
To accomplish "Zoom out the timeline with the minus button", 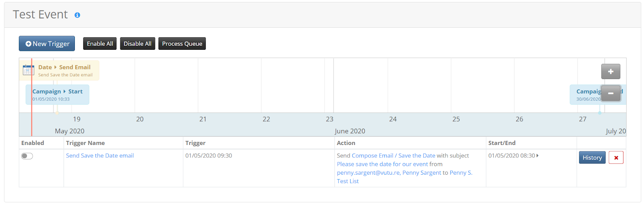I will pos(611,93).
